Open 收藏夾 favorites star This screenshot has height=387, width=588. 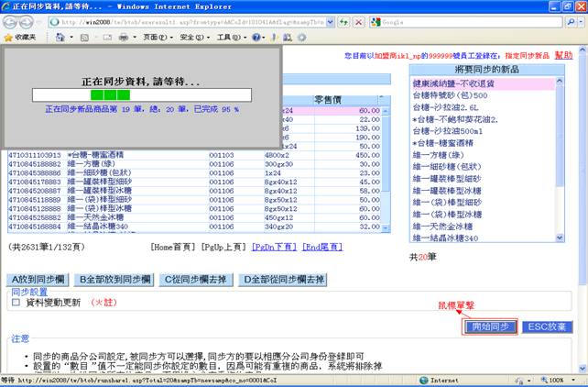[x=20, y=37]
